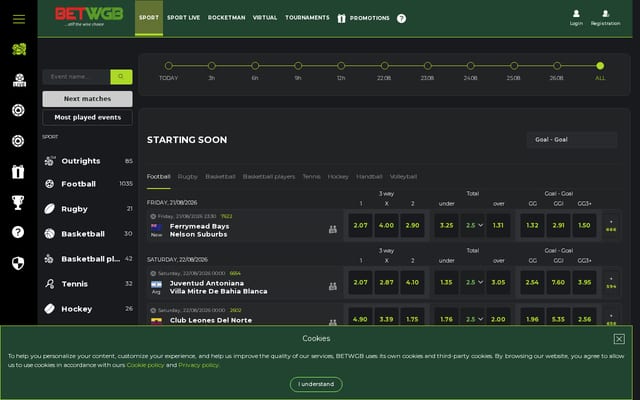Screen dimensions: 640x400
Task: Open the hamburger menu icon
Action: [19, 19]
